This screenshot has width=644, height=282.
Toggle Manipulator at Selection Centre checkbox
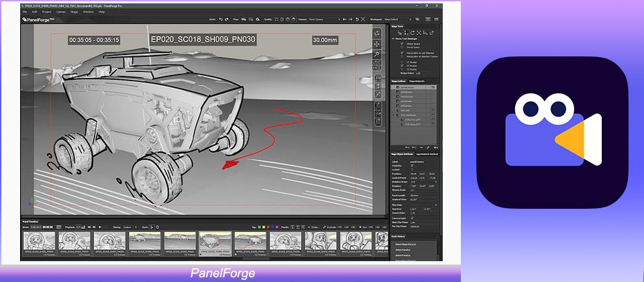402,56
